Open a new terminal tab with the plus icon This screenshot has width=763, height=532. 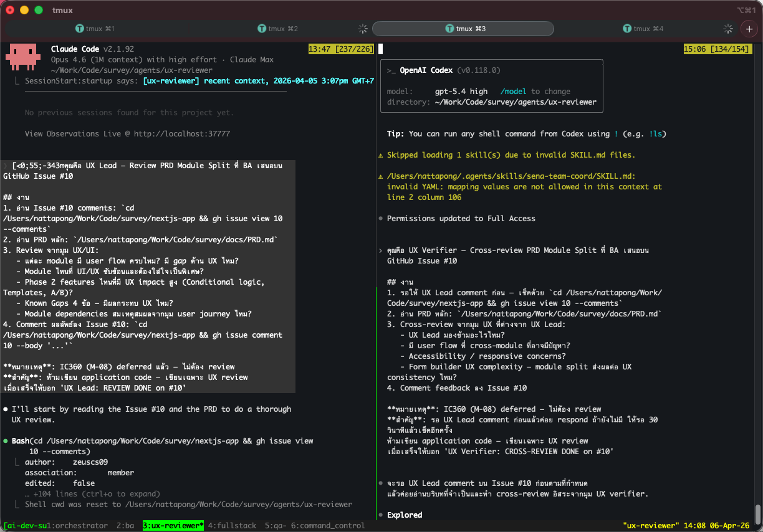tap(748, 29)
